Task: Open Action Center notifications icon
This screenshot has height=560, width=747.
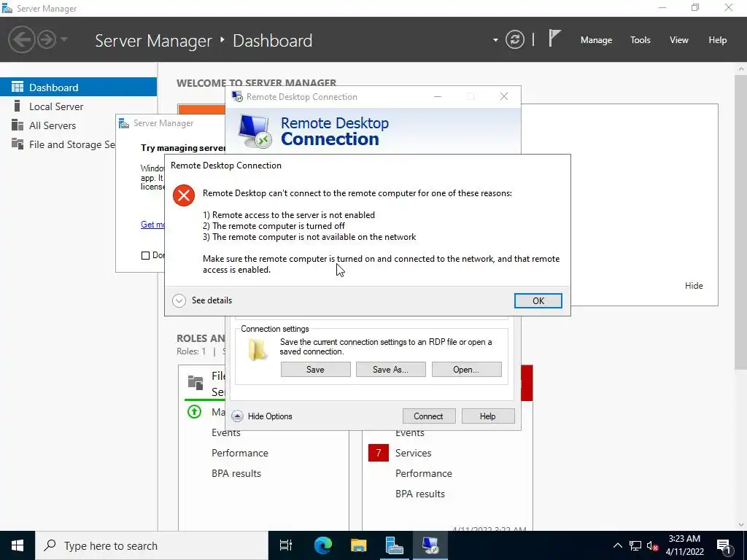Action: click(723, 545)
